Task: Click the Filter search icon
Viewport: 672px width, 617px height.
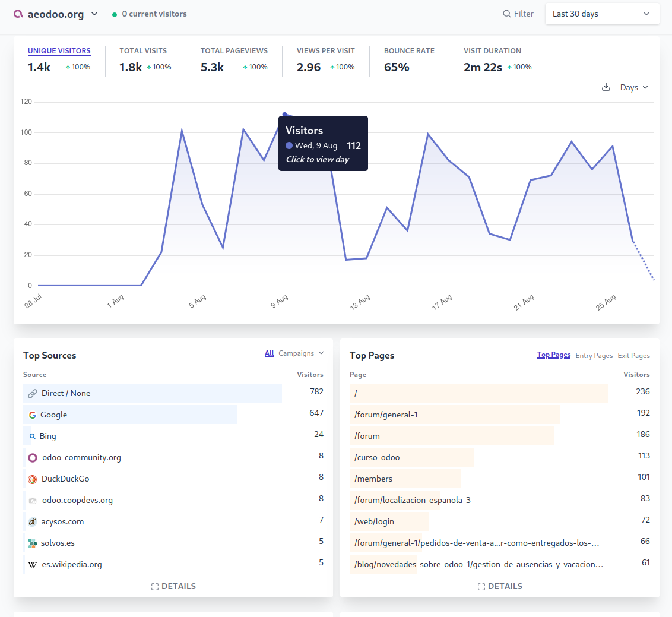Action: (x=506, y=14)
